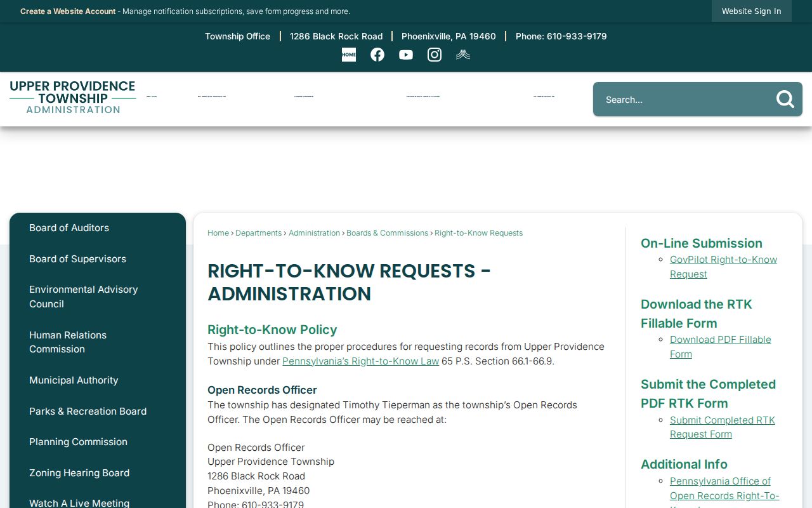
Task: Open the Website Sign In button
Action: (x=752, y=11)
